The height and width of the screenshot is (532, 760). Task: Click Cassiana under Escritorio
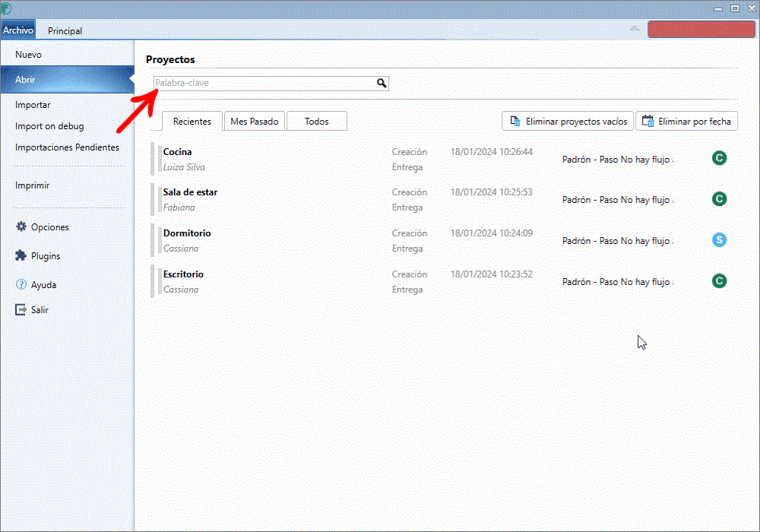pos(181,290)
